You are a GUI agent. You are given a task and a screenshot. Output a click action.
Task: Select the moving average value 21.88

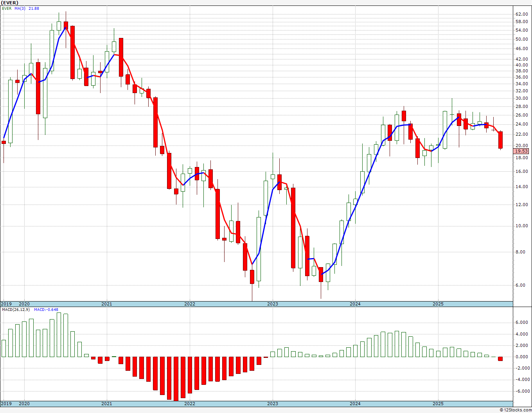point(34,8)
